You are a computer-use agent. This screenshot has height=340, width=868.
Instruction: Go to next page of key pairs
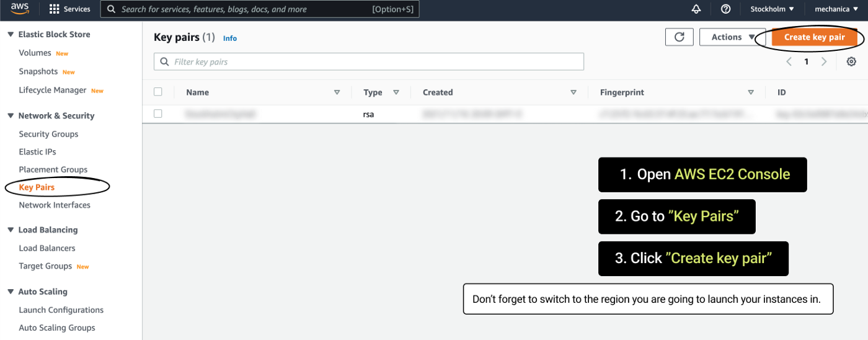click(x=824, y=61)
